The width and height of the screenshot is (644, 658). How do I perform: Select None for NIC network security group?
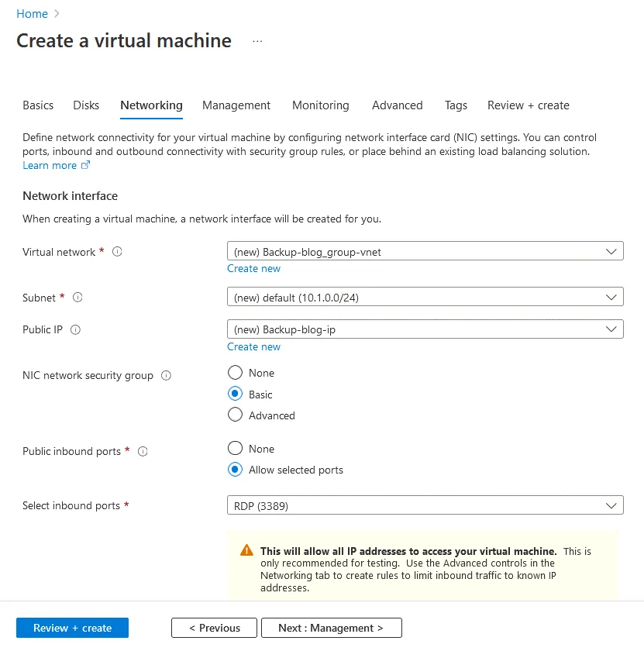point(236,373)
